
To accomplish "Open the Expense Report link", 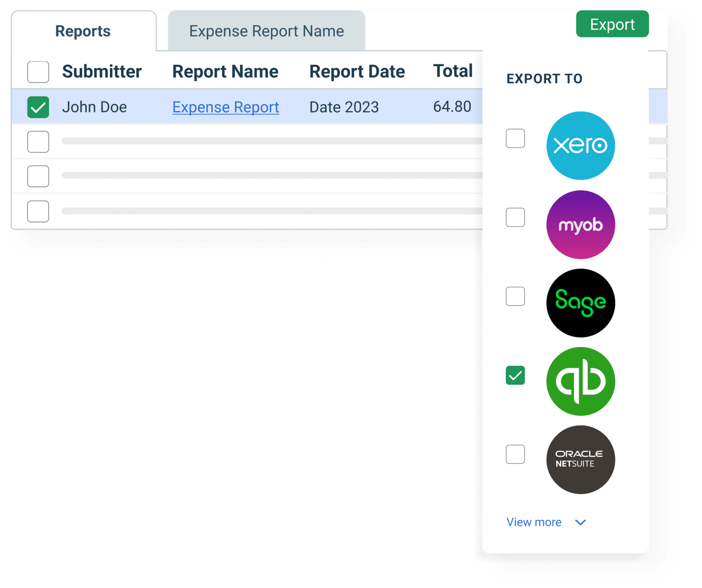I will click(226, 107).
